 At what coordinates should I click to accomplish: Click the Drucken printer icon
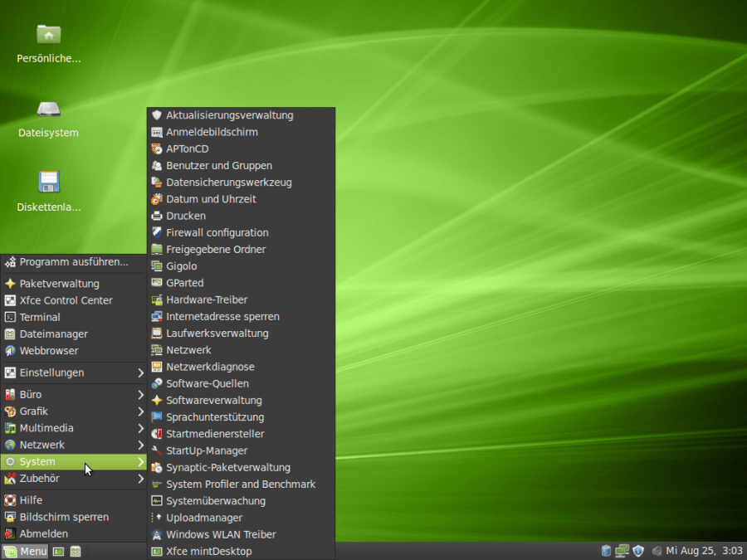coord(157,216)
